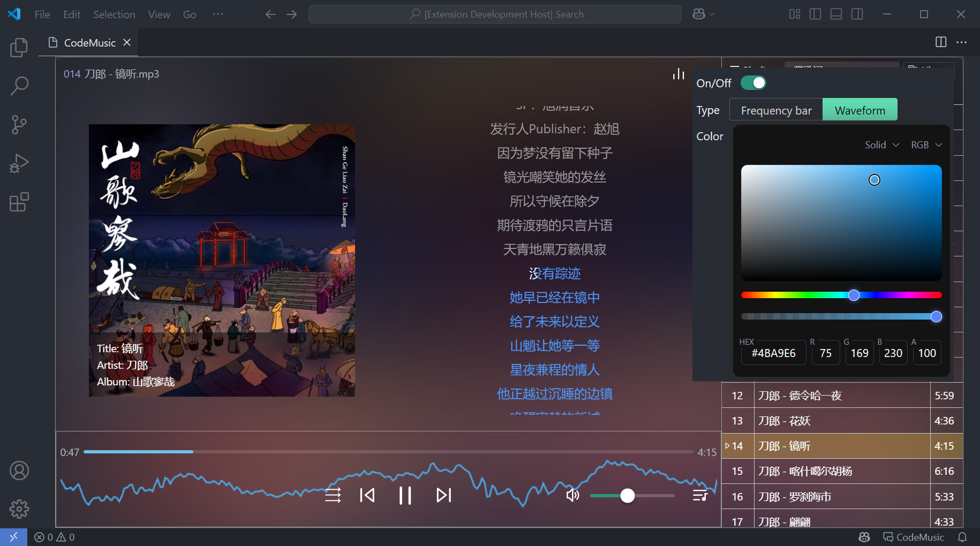Open the remote window status icon
Screen dimensions: 980x546
[13, 537]
